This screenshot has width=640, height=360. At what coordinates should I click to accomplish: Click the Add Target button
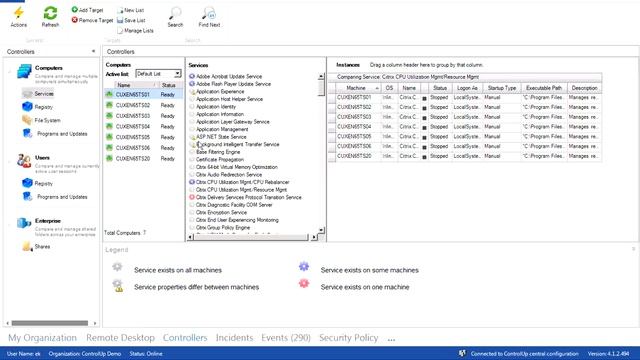point(87,10)
